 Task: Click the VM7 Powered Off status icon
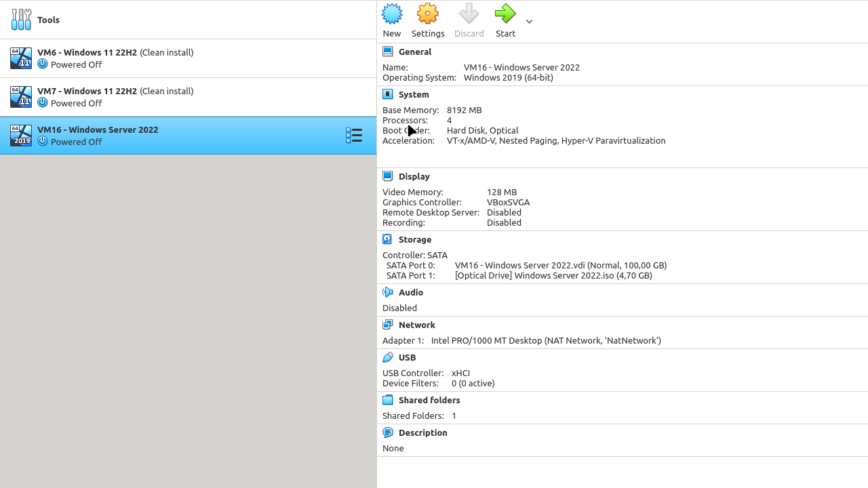(x=42, y=102)
